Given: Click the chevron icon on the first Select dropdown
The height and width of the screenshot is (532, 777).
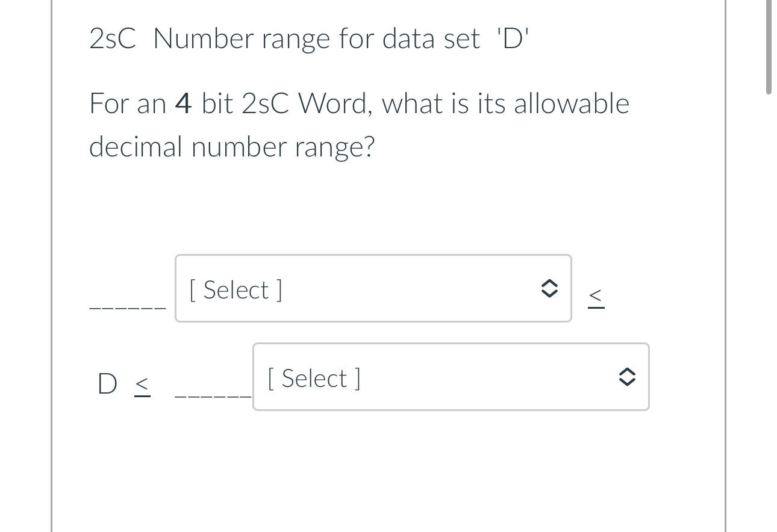Looking at the screenshot, I should [549, 288].
